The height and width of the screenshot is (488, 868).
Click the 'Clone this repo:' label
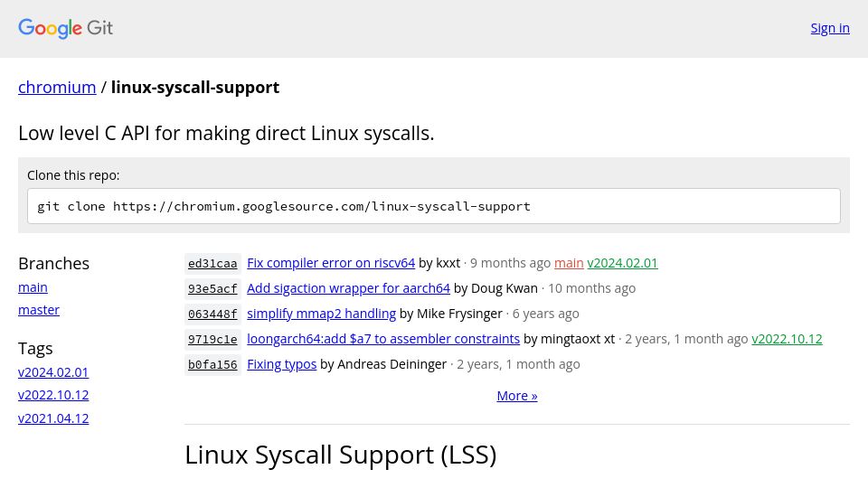(x=73, y=175)
